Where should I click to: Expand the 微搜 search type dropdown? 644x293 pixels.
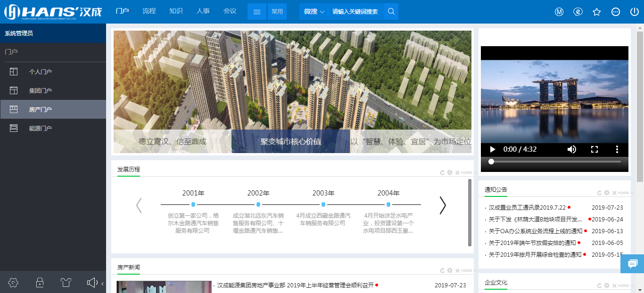tap(314, 12)
